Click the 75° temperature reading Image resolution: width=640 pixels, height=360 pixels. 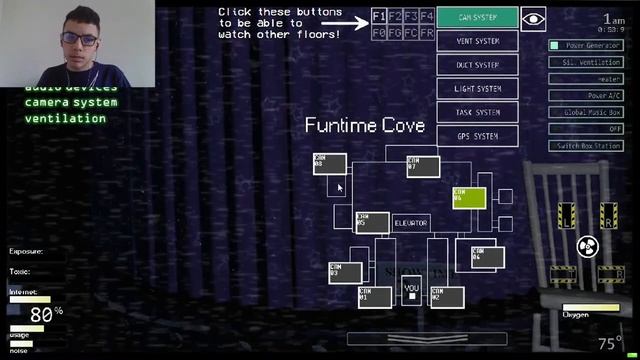610,343
